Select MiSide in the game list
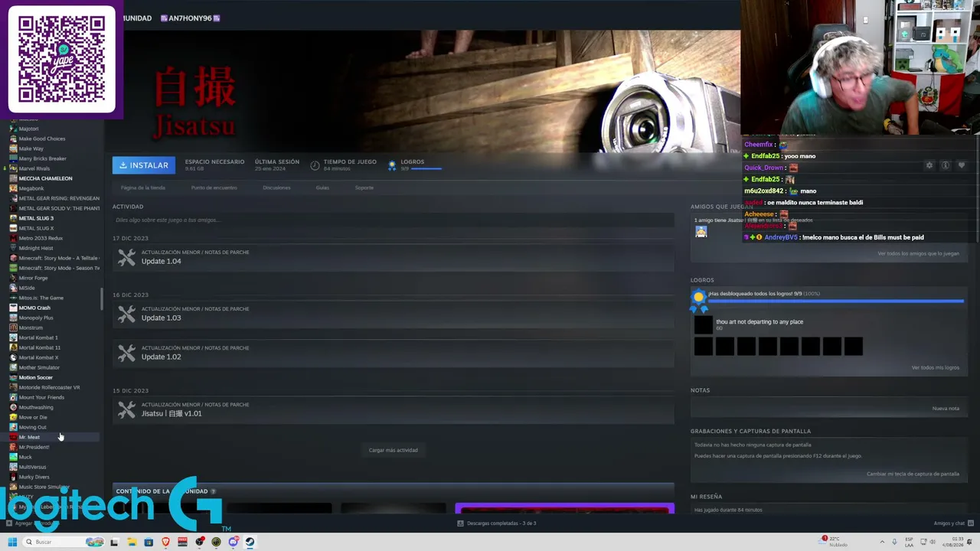The width and height of the screenshot is (980, 551). [27, 288]
